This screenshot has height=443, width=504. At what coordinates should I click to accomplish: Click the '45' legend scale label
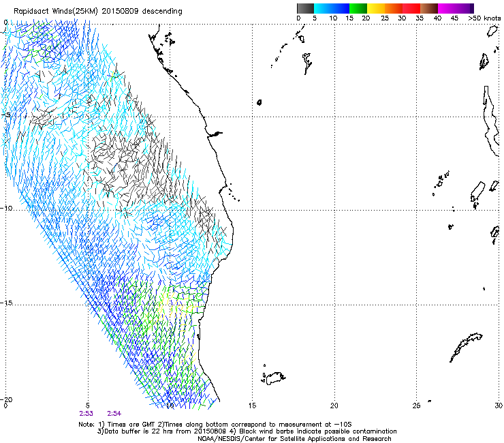click(x=454, y=18)
